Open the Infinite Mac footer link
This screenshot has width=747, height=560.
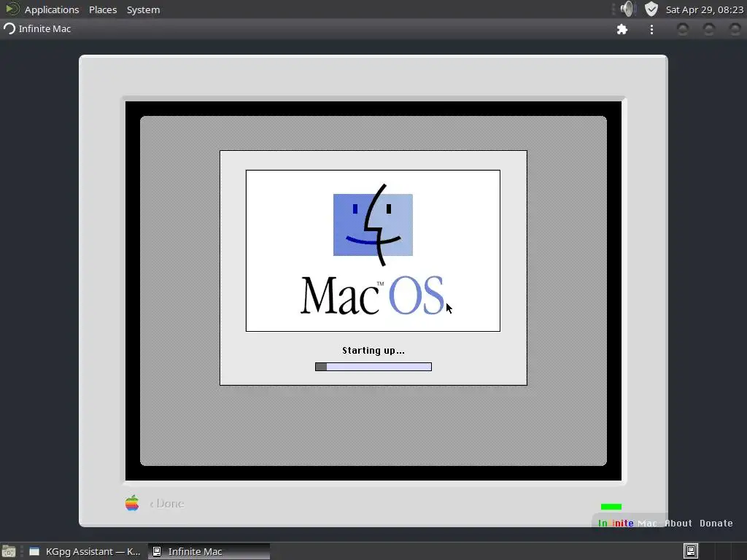tap(627, 524)
